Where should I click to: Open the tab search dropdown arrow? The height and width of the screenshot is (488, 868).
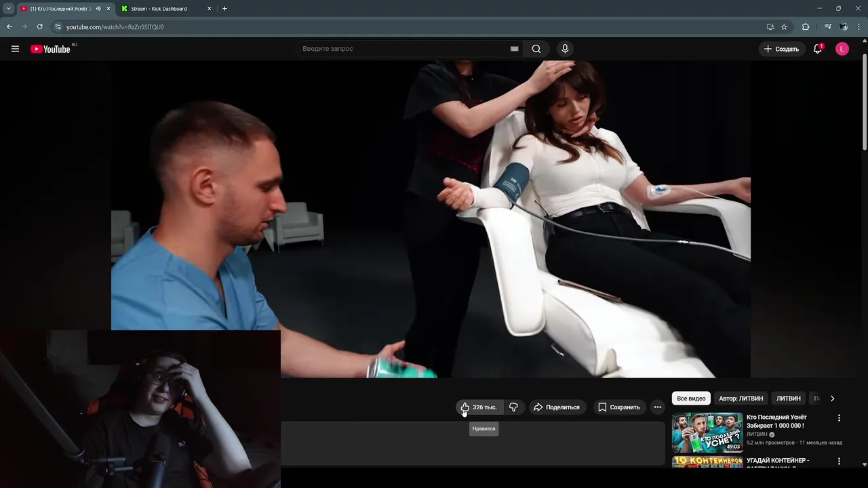point(8,9)
